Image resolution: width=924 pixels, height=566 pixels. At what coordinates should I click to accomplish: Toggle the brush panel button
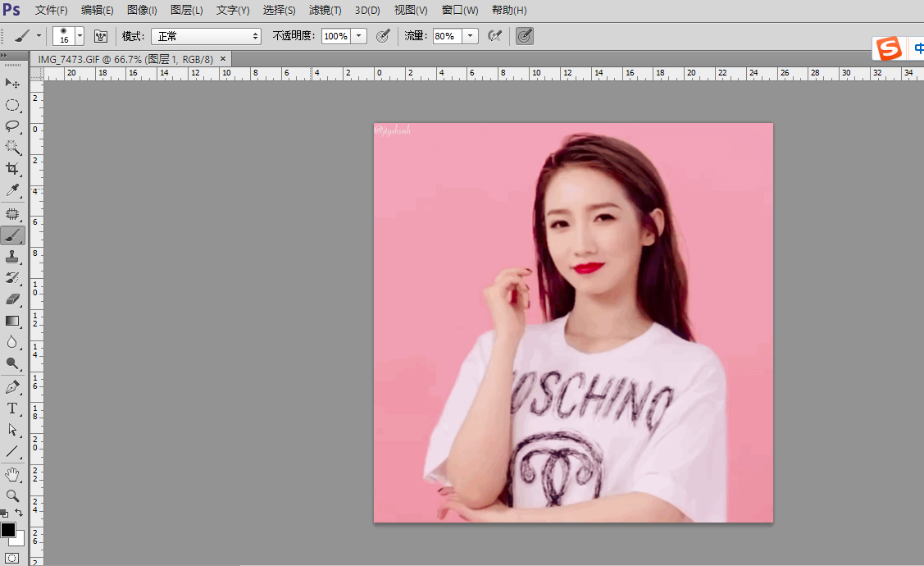(x=101, y=36)
